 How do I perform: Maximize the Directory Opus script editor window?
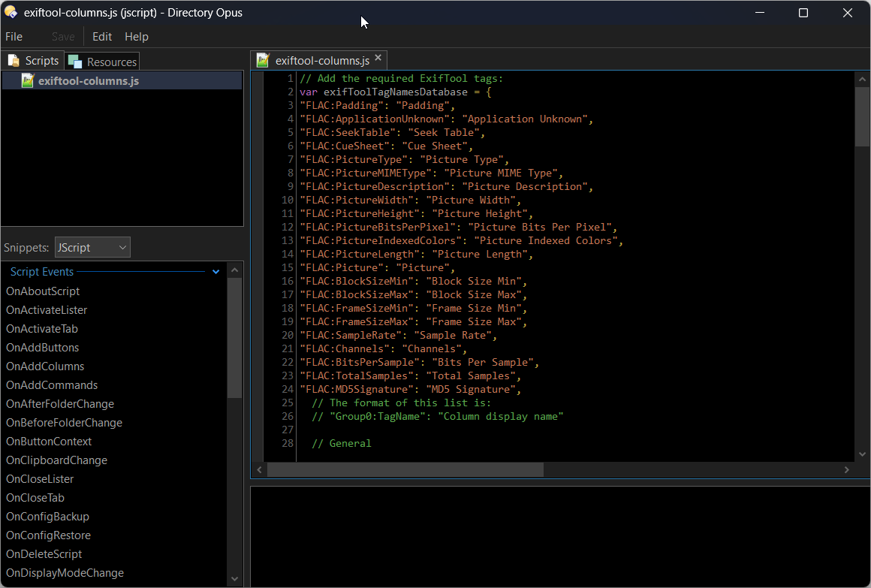click(x=803, y=12)
